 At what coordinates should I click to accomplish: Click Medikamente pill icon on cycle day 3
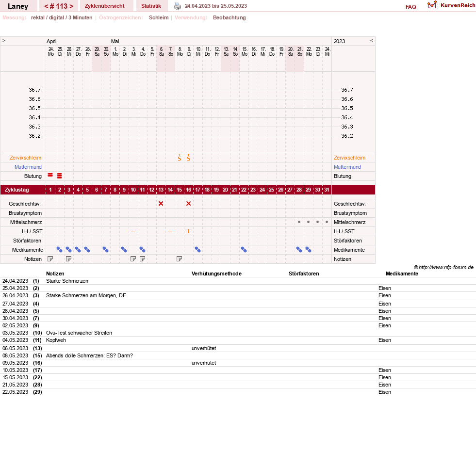coord(68,250)
